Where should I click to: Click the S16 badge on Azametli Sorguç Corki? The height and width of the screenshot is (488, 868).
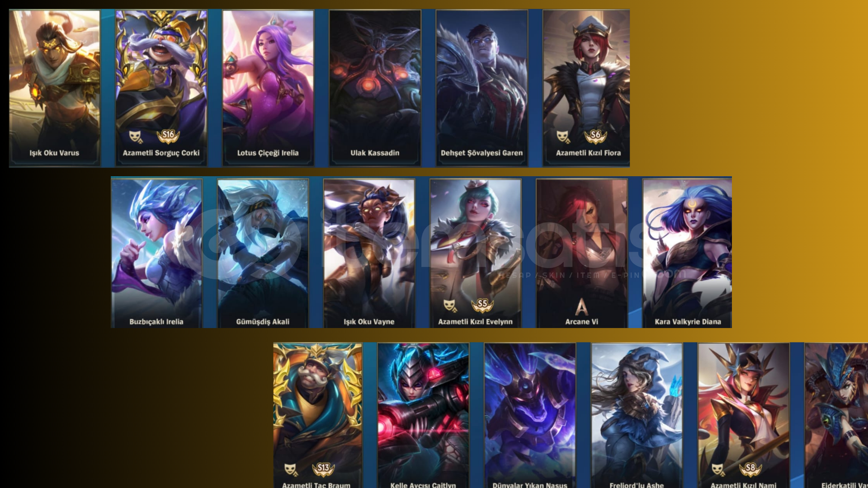click(168, 136)
